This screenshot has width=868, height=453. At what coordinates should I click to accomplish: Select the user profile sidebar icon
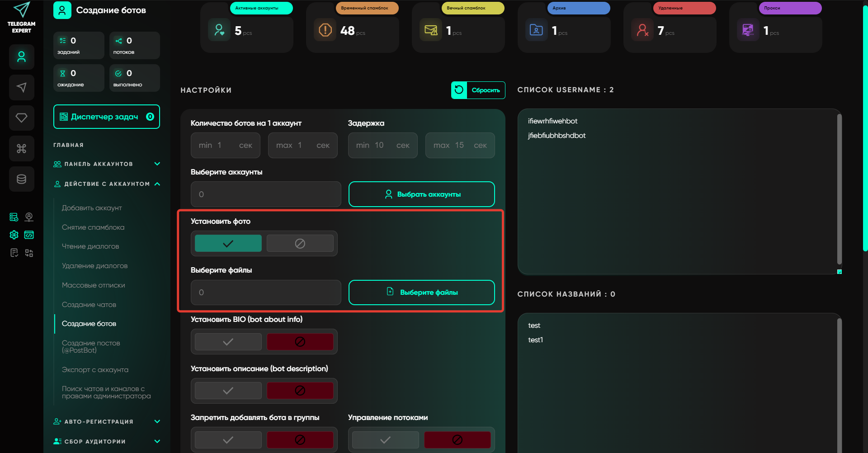coord(21,57)
